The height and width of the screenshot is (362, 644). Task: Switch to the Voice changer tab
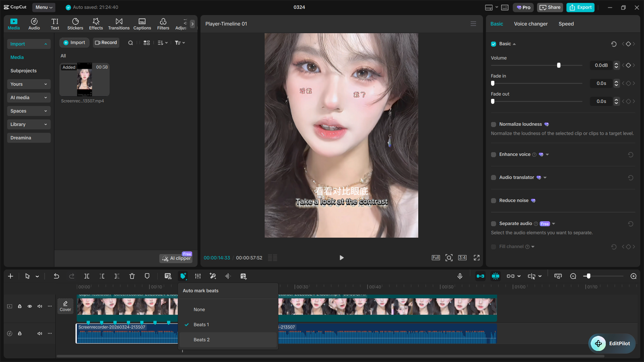pos(530,24)
